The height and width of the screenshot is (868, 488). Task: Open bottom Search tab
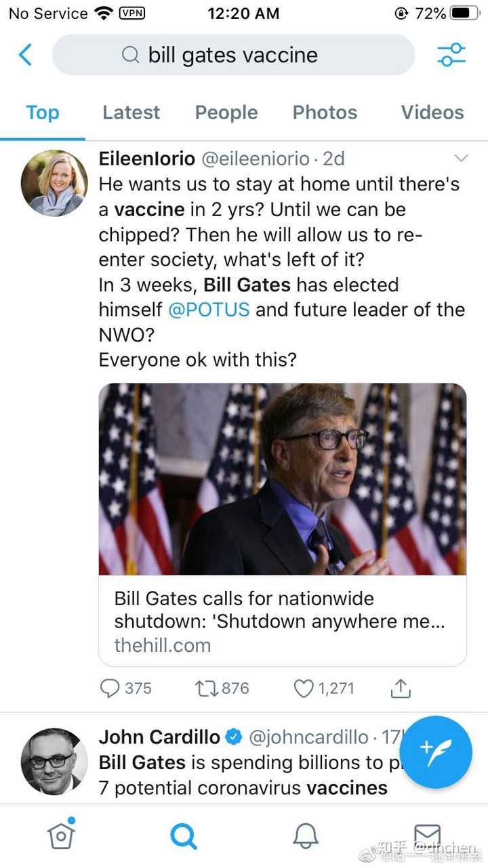coord(183,836)
